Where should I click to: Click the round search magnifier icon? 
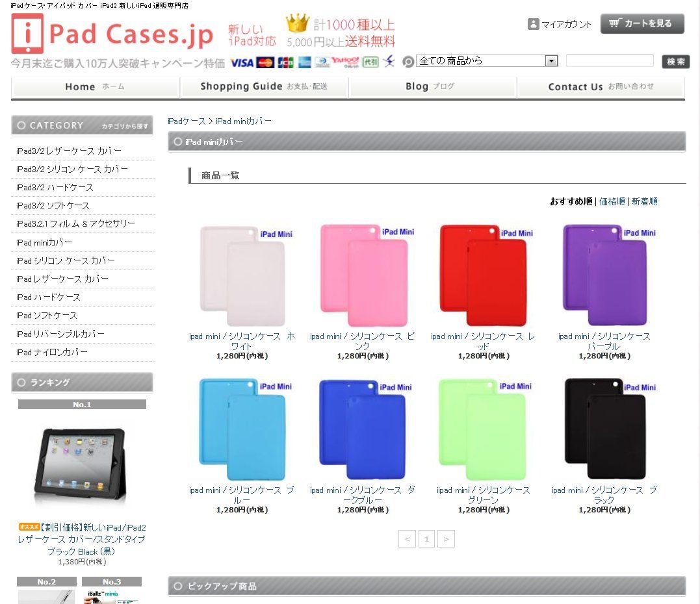(408, 62)
